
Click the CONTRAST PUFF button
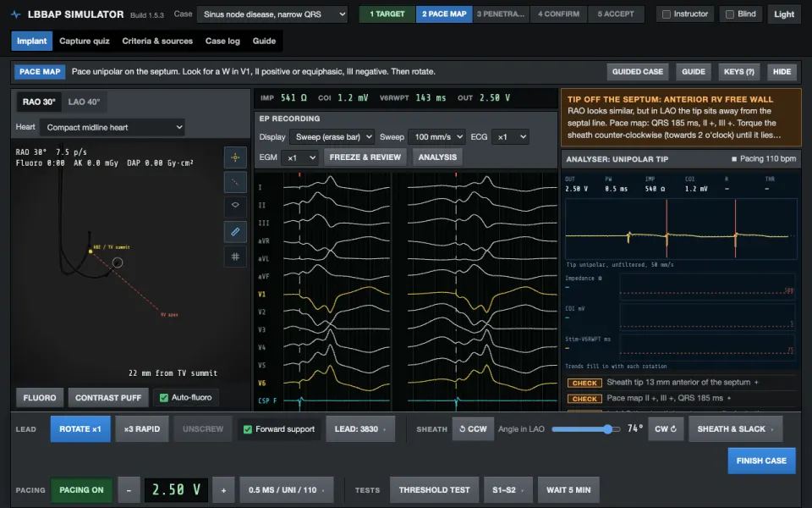point(108,398)
